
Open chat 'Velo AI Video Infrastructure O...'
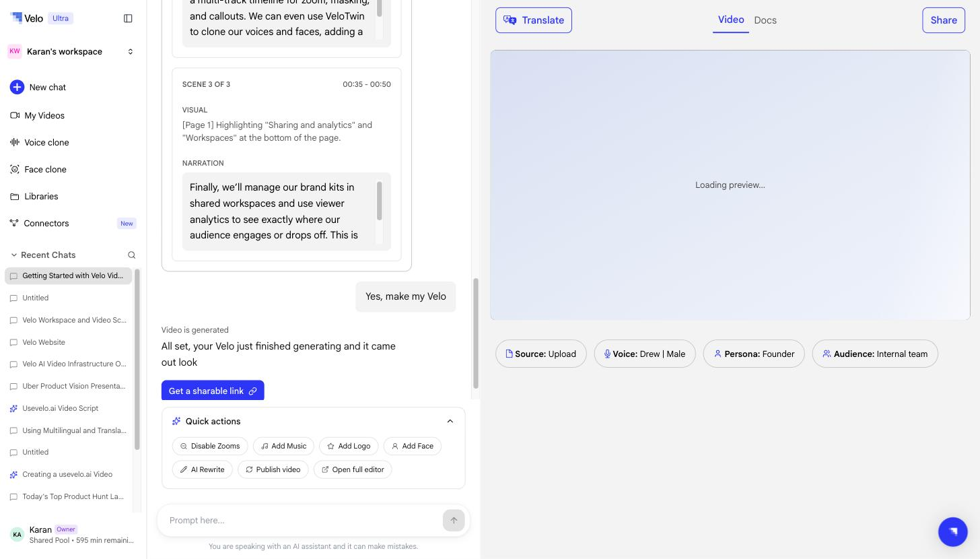click(x=68, y=364)
